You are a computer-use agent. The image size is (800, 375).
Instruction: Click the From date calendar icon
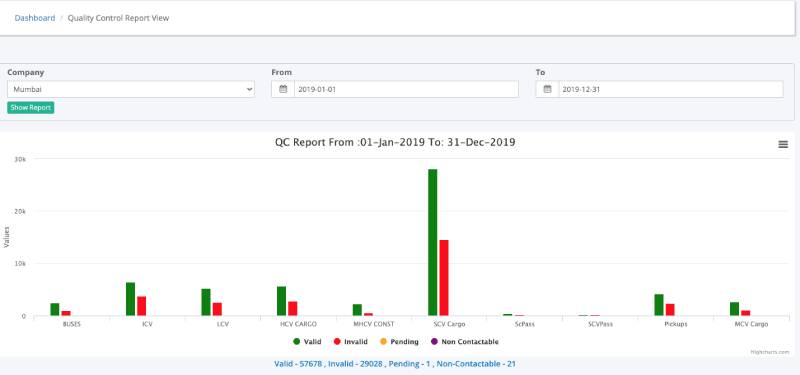click(x=283, y=89)
